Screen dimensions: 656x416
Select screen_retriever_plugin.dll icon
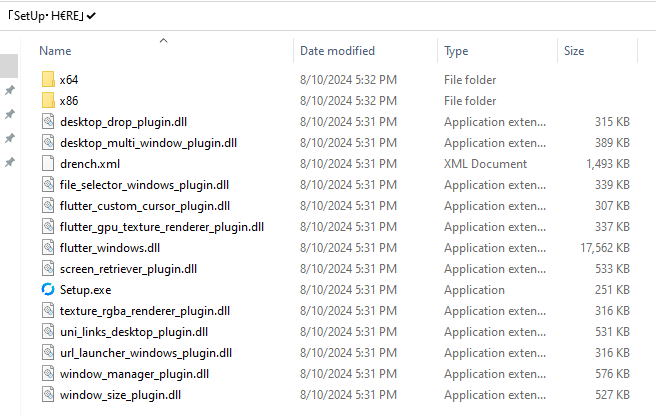(x=48, y=269)
